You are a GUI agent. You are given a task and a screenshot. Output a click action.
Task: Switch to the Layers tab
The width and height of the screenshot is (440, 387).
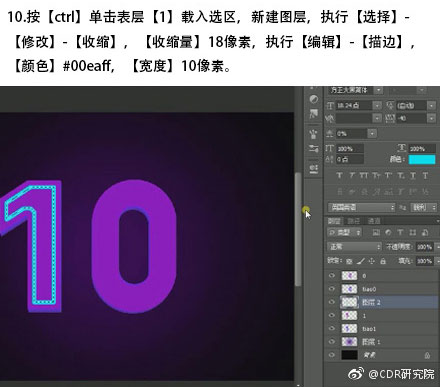coord(334,221)
